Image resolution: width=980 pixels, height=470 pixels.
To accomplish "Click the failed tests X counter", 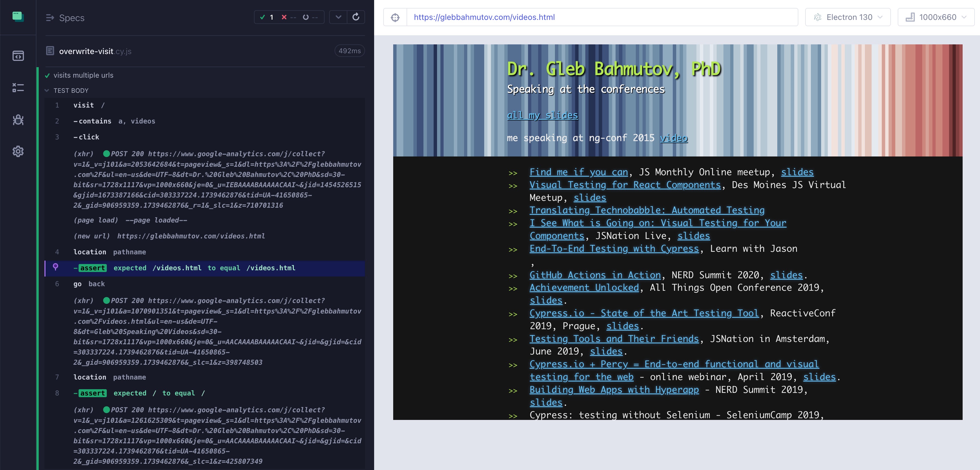I will [288, 17].
